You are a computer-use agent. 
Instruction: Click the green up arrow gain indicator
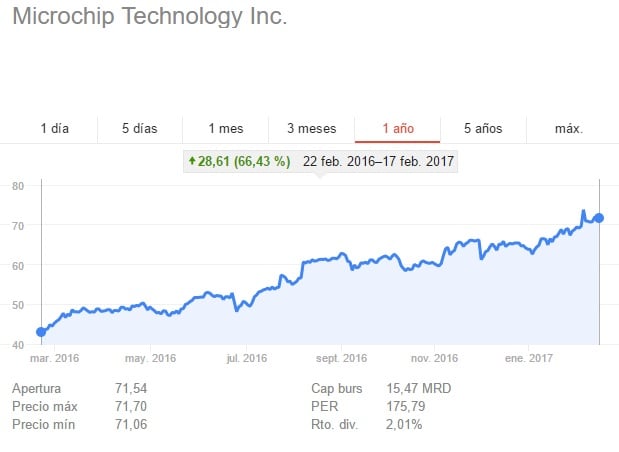(x=191, y=160)
